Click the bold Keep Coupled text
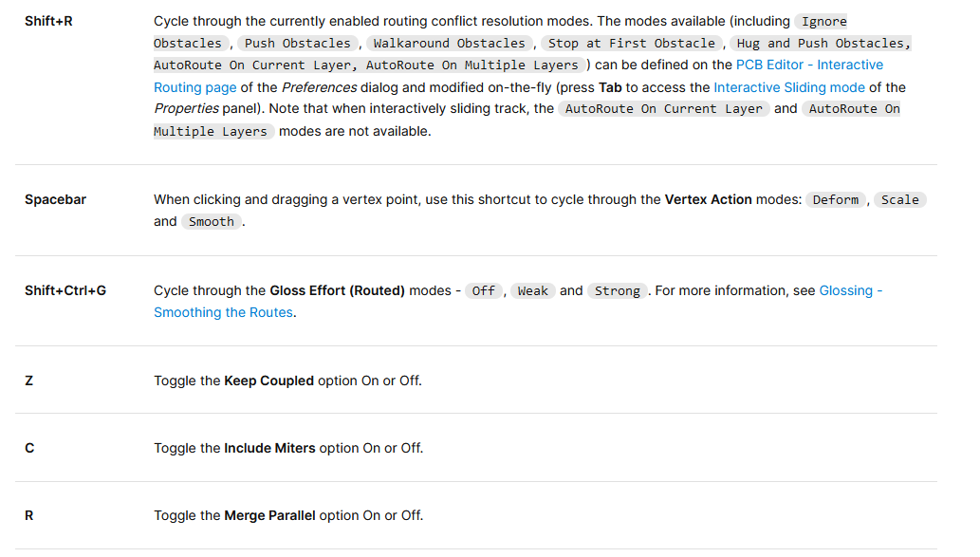Viewport: 980px width, 557px height. tap(268, 381)
